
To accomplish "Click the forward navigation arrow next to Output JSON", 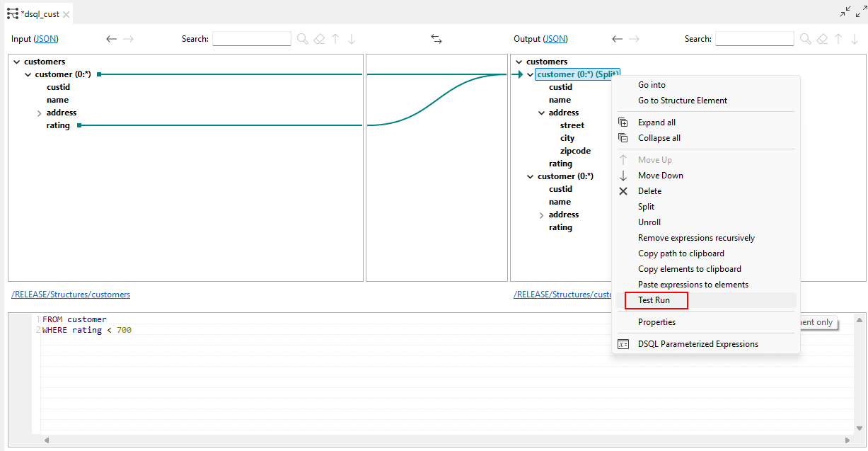I will tap(634, 39).
